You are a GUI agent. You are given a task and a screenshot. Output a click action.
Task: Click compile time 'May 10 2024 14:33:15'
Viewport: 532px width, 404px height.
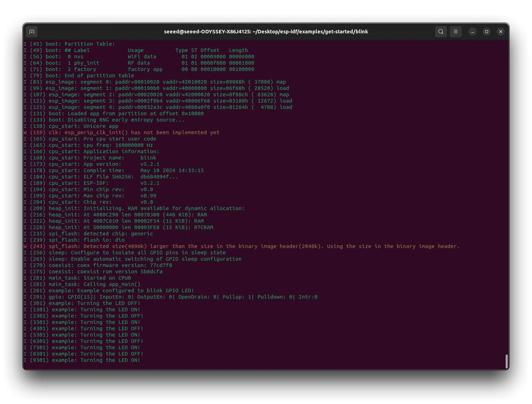(x=172, y=170)
